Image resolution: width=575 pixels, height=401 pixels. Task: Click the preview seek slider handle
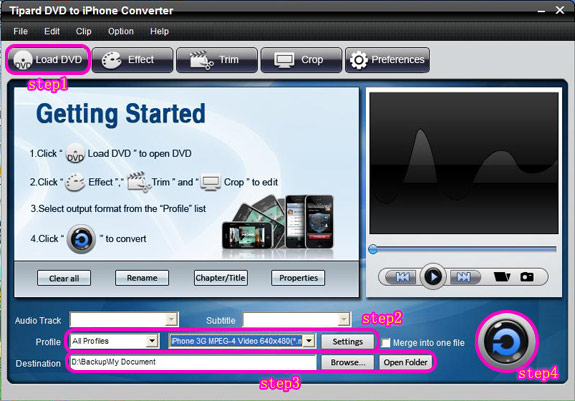(x=373, y=249)
